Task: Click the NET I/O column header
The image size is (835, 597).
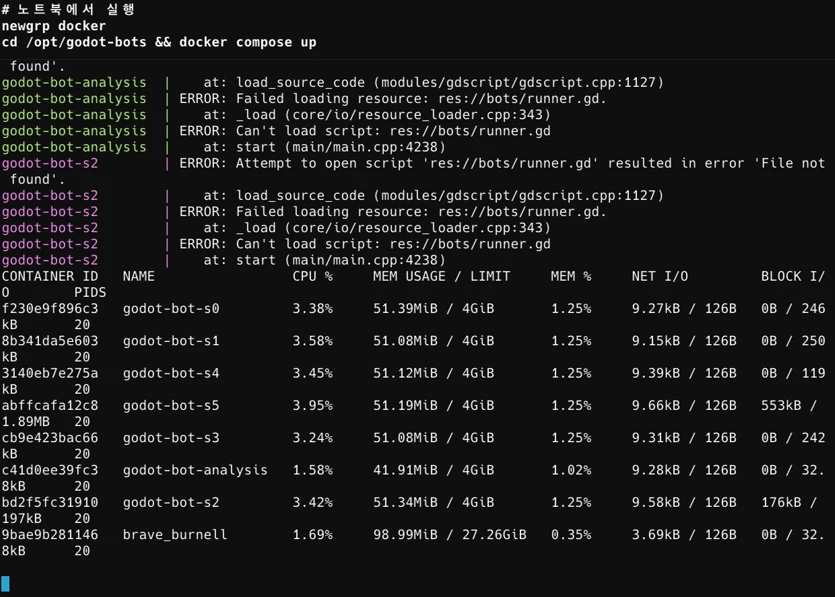Action: click(x=660, y=276)
